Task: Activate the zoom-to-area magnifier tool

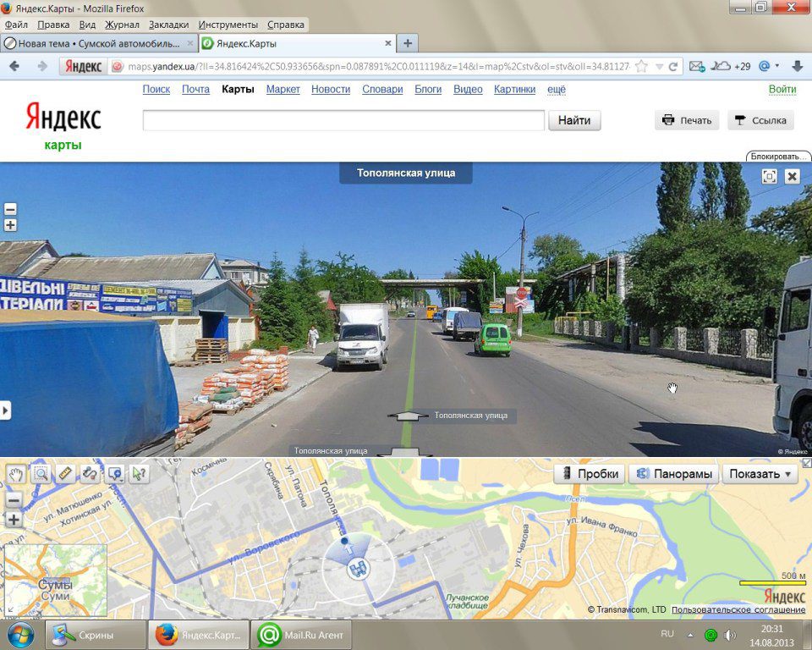Action: (41, 474)
